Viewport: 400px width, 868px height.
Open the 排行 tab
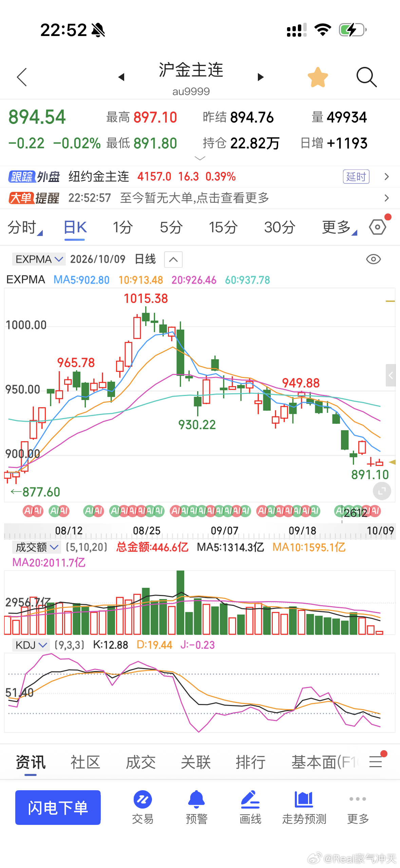251,762
